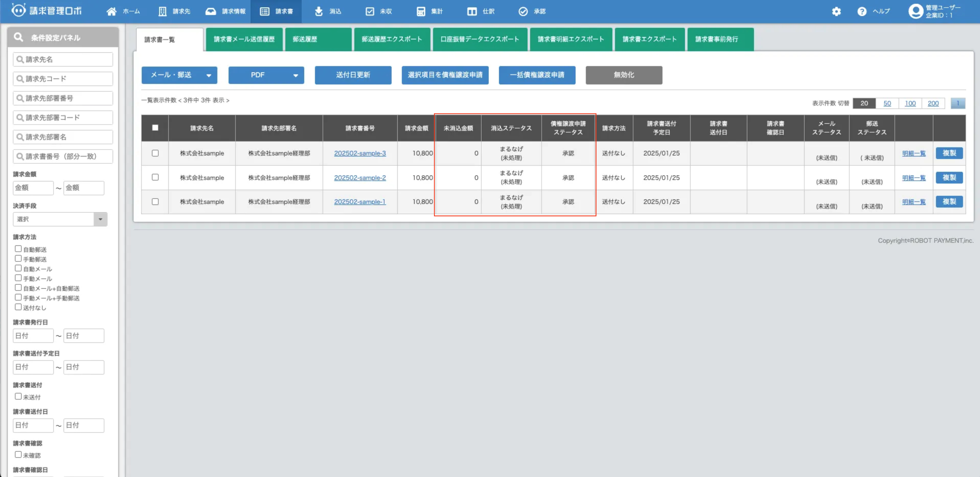Click the help question mark icon

[862, 11]
